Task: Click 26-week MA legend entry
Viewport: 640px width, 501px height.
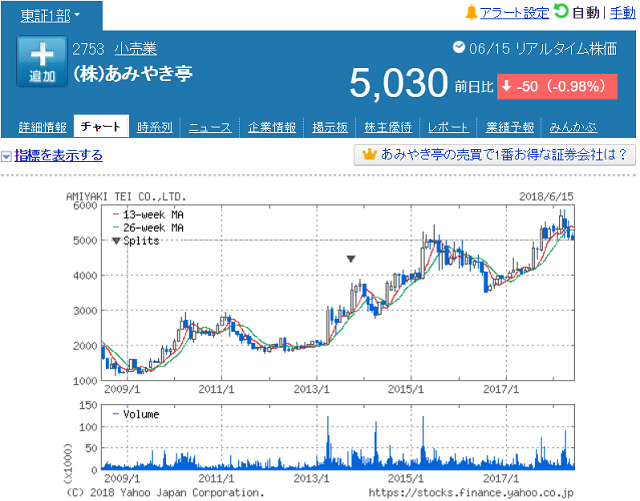Action: pyautogui.click(x=148, y=227)
